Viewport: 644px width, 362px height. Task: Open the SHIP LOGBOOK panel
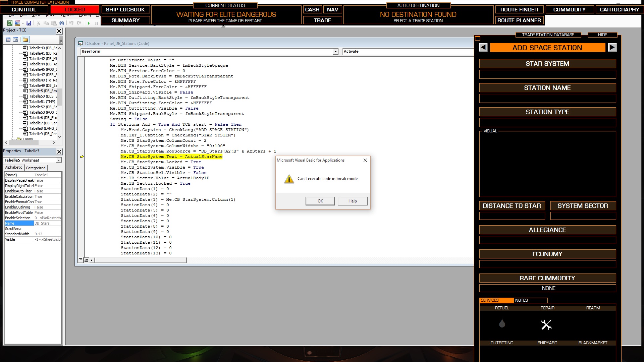tap(125, 9)
